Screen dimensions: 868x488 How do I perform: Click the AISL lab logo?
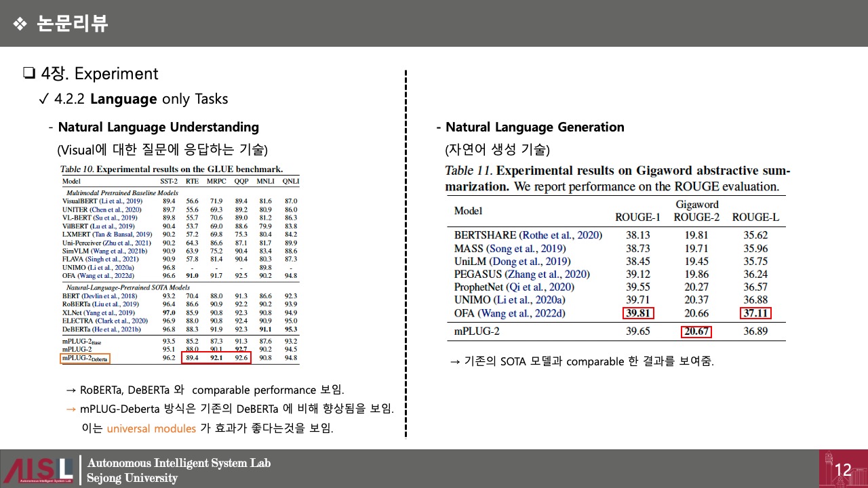coord(39,469)
